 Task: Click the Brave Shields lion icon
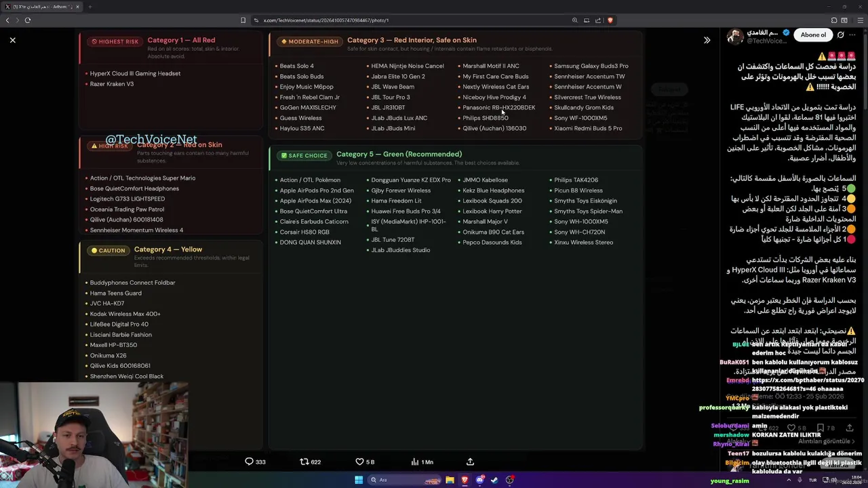(610, 20)
